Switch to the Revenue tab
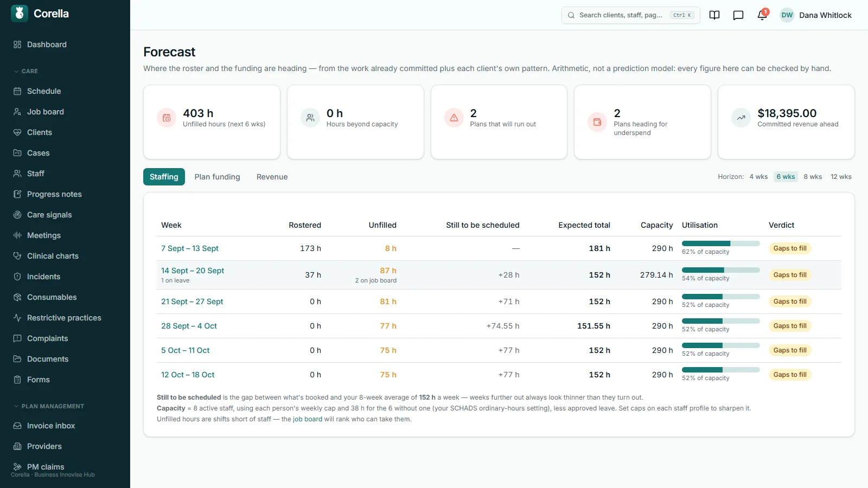The image size is (868, 488). click(272, 177)
